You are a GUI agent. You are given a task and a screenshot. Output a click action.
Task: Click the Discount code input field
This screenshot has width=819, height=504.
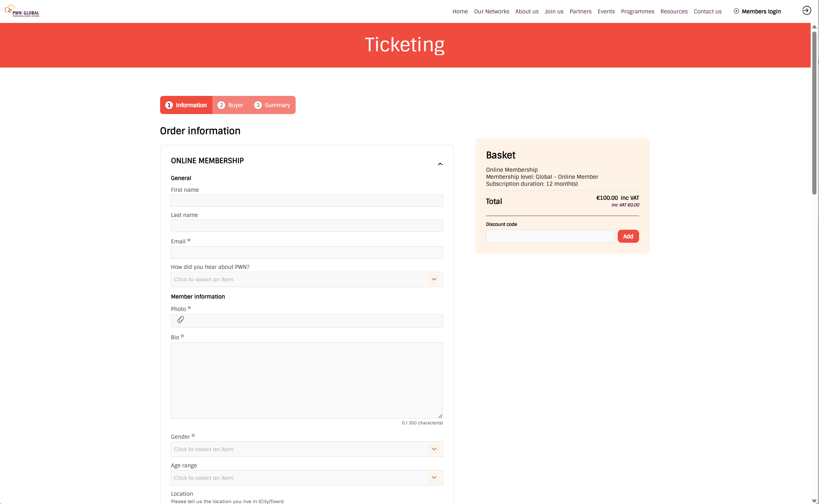point(550,236)
